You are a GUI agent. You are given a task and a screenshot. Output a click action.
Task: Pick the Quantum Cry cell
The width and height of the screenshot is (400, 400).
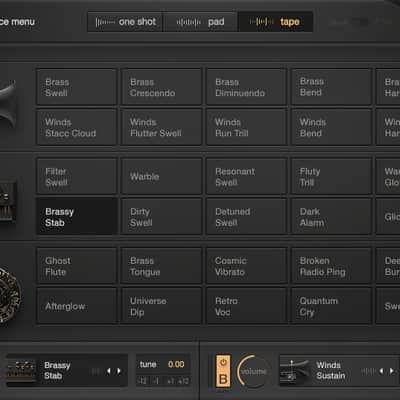331,306
